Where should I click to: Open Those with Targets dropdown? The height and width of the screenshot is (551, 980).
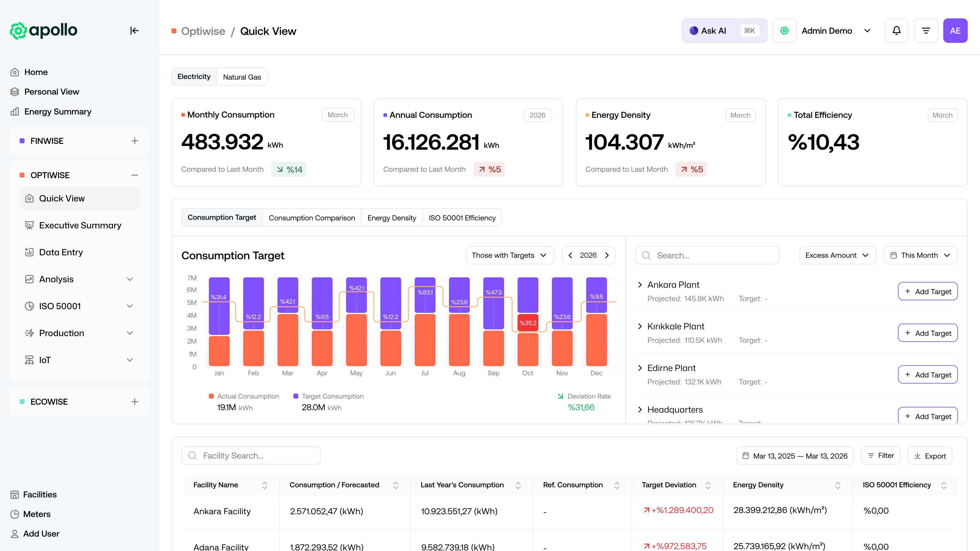click(509, 255)
